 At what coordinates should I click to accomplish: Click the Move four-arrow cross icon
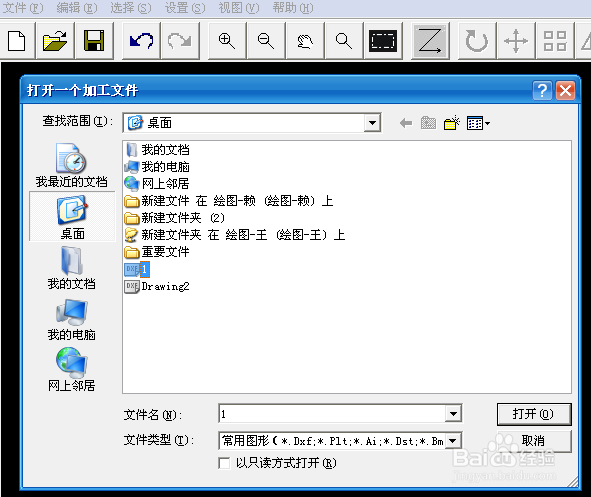pos(516,41)
